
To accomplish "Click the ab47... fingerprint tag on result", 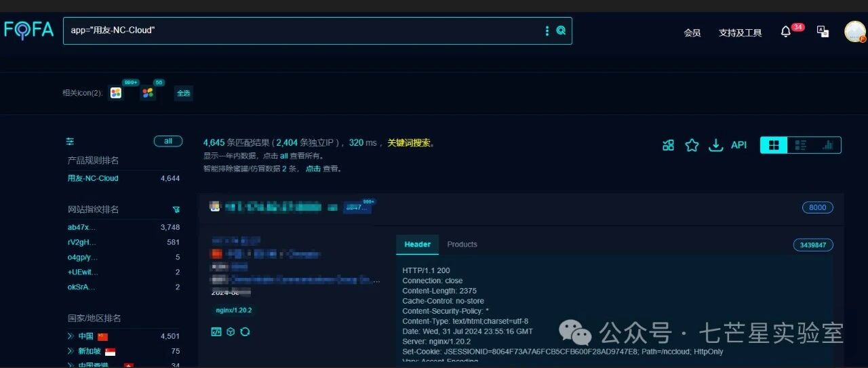I will pyautogui.click(x=357, y=207).
